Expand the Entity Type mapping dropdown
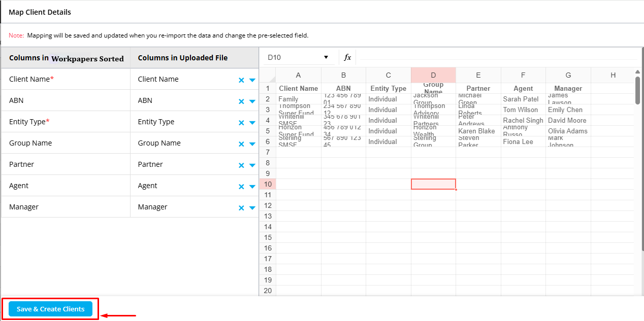The height and width of the screenshot is (321, 644). (x=252, y=123)
